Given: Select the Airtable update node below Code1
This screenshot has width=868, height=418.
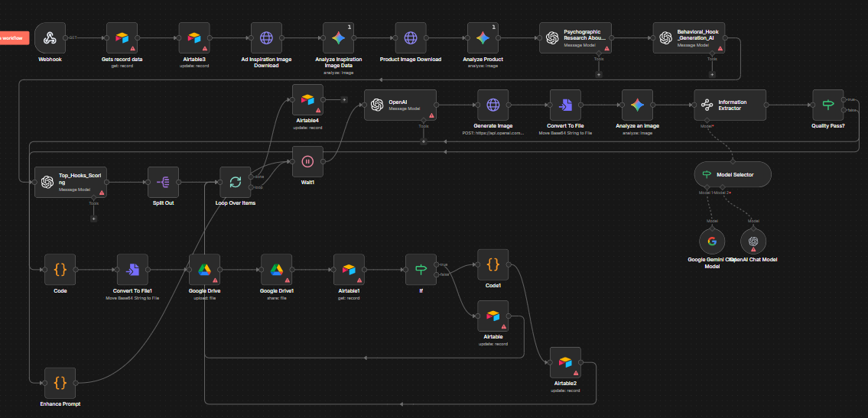Looking at the screenshot, I should tap(493, 316).
